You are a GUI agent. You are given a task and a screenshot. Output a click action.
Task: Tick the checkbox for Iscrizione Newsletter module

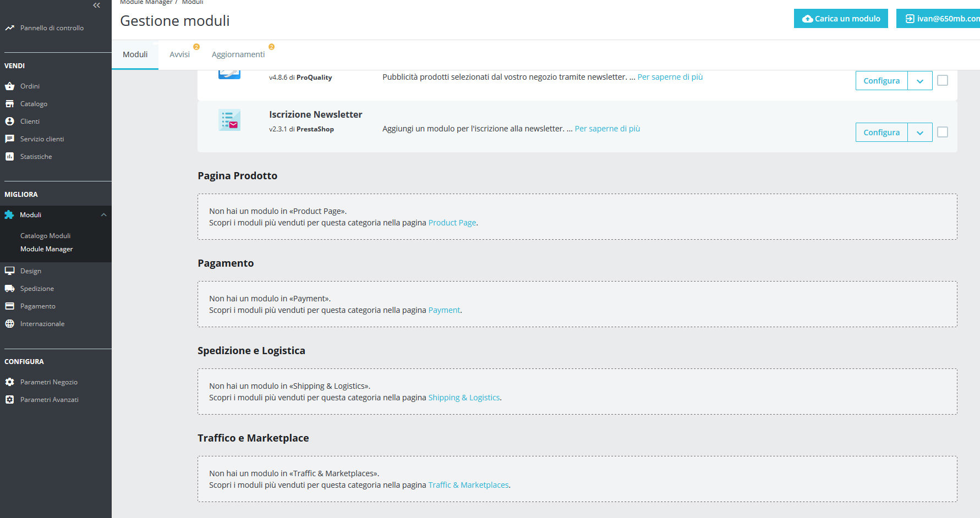[x=943, y=132]
